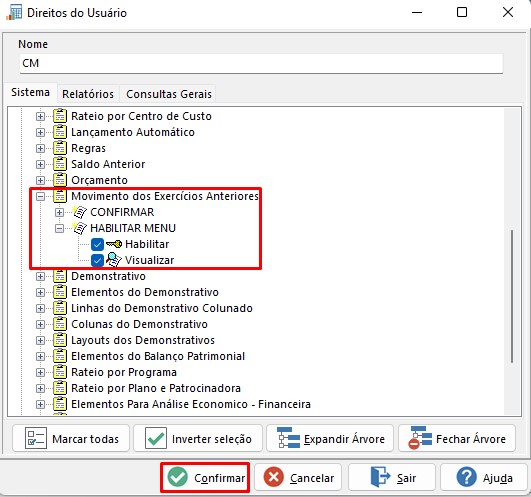Select the Orçamento tree row label
The height and width of the screenshot is (497, 531).
tap(99, 180)
